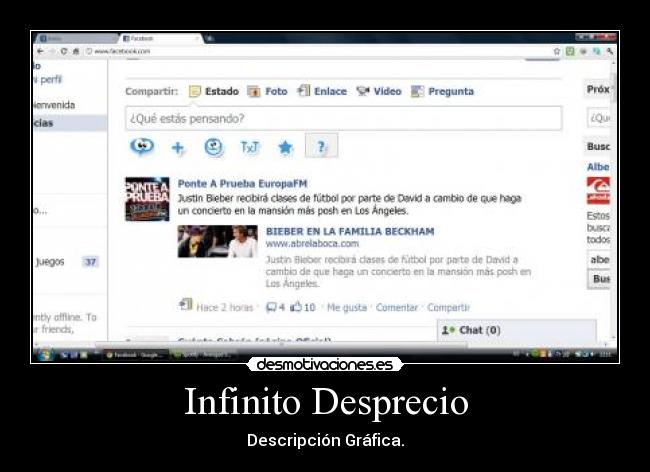Viewport: 650px width, 472px height.
Task: Open the Chat (0) bar
Action: 517,330
